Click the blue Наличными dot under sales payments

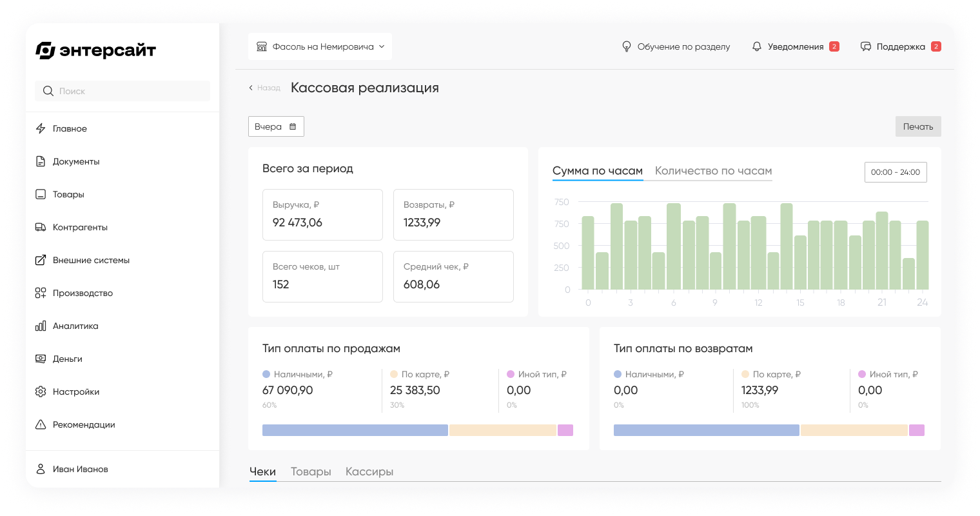[x=266, y=374]
